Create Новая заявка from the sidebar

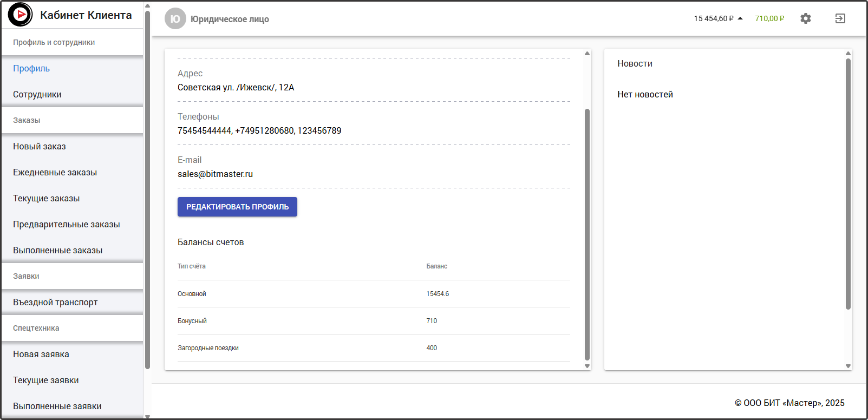point(41,354)
